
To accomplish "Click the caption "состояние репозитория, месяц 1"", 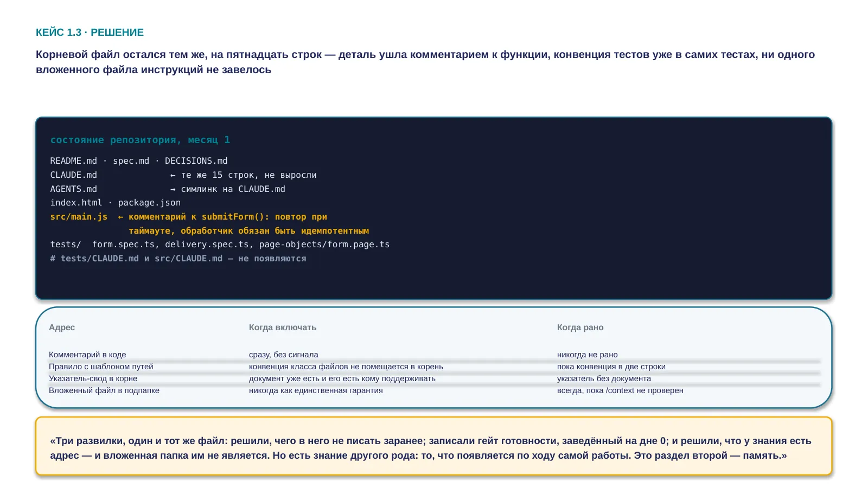I will [x=140, y=140].
